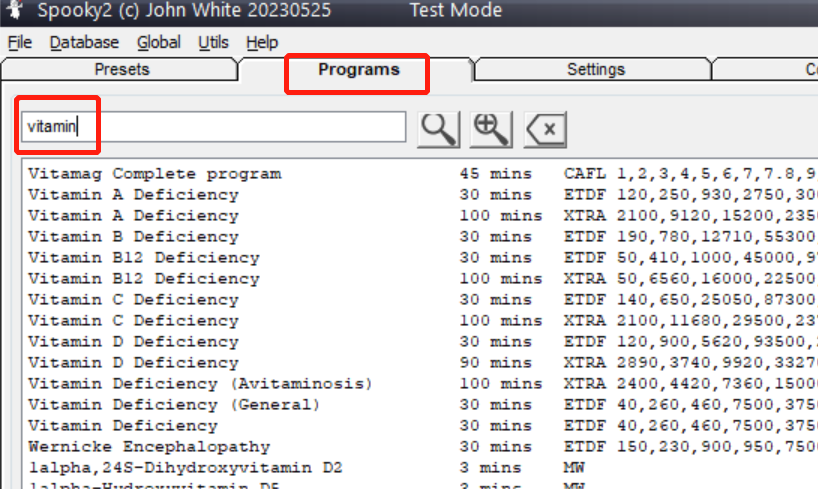Switch to the Programs tab
The image size is (818, 489).
[x=358, y=70]
